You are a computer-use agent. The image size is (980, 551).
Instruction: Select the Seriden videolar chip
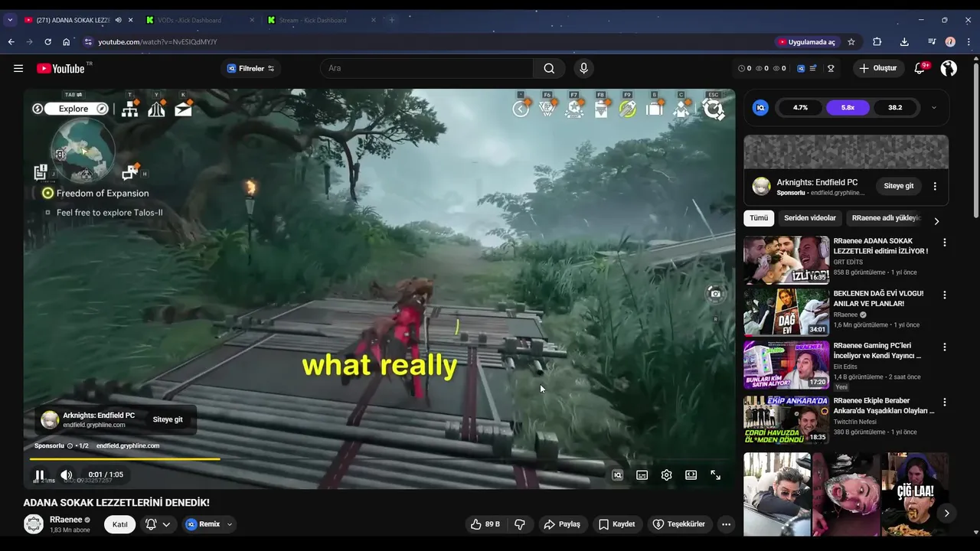coord(810,218)
